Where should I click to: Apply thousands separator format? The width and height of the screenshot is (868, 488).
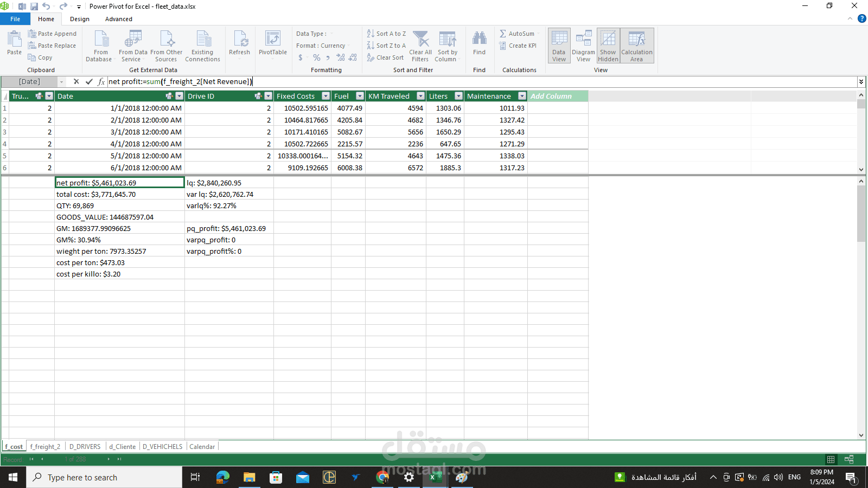(x=328, y=57)
